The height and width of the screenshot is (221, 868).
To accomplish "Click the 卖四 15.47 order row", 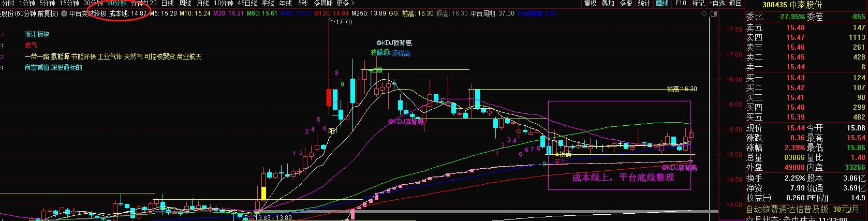I will pos(806,37).
